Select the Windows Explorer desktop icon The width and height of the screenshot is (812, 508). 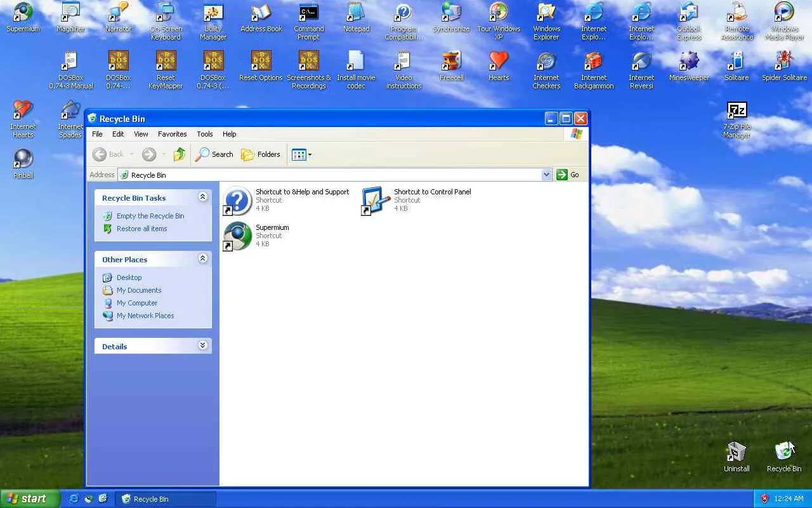[546, 22]
